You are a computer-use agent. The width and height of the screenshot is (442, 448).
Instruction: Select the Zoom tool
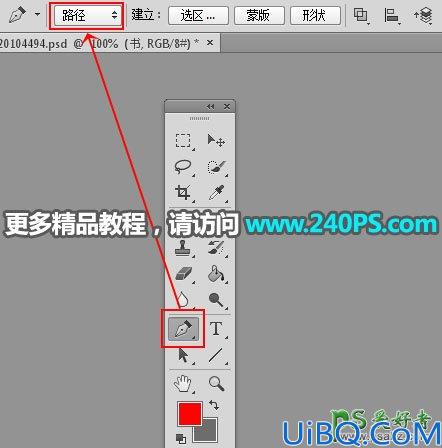[x=216, y=383]
